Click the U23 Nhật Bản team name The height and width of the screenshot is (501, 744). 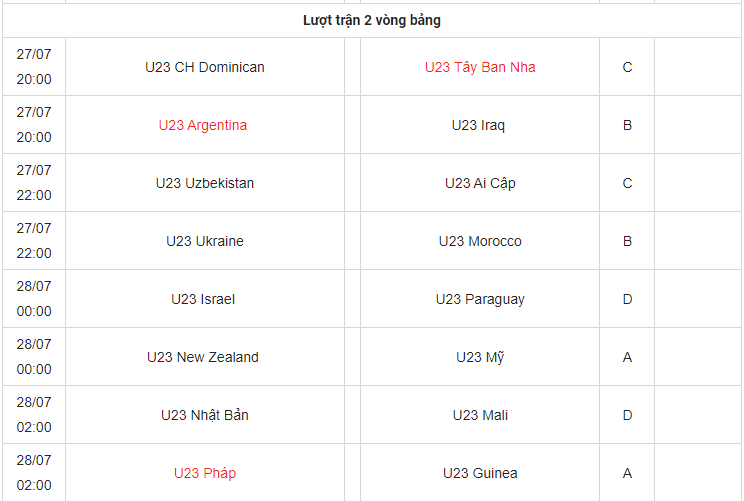tap(205, 415)
